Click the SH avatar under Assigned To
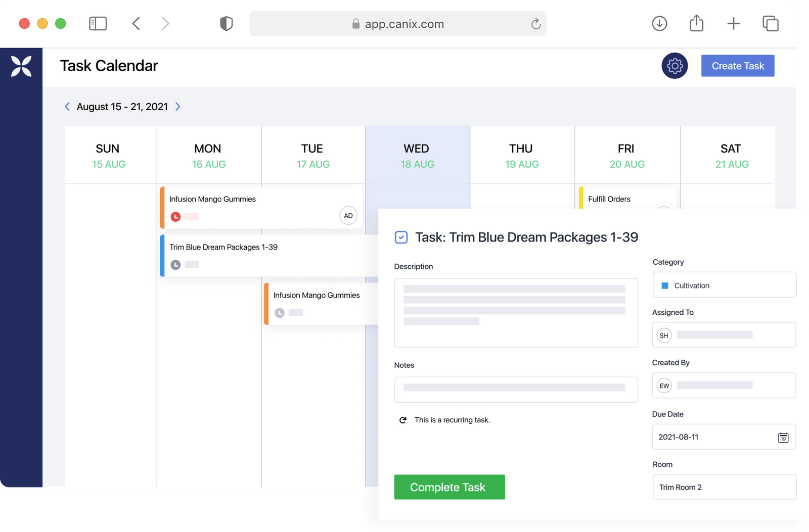The width and height of the screenshot is (809, 532). point(664,335)
